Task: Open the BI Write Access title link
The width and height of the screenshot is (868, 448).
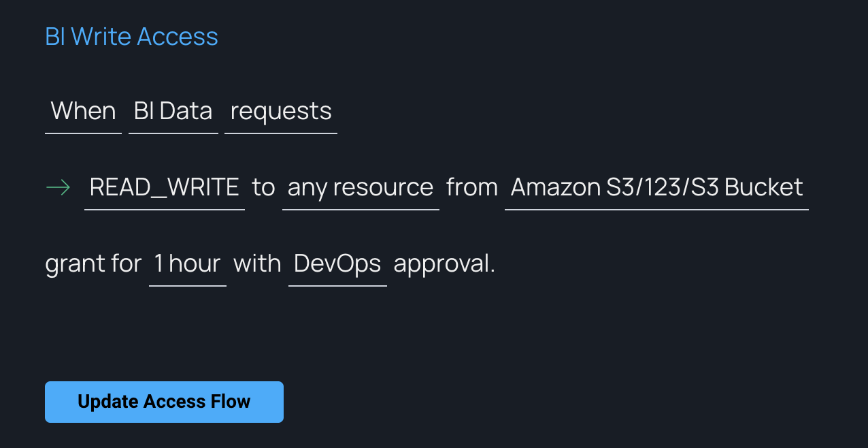Action: [131, 36]
